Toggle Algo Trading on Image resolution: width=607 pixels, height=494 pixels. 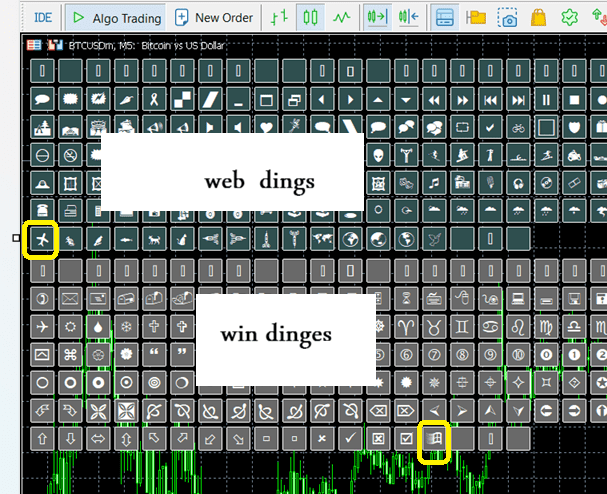[116, 17]
